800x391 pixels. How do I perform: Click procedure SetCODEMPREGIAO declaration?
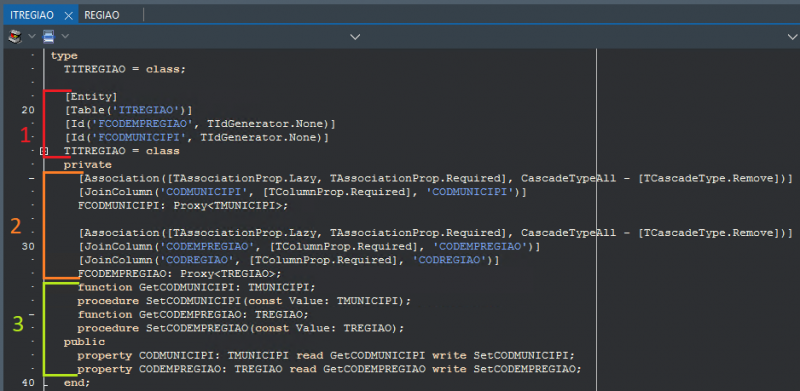click(x=241, y=328)
